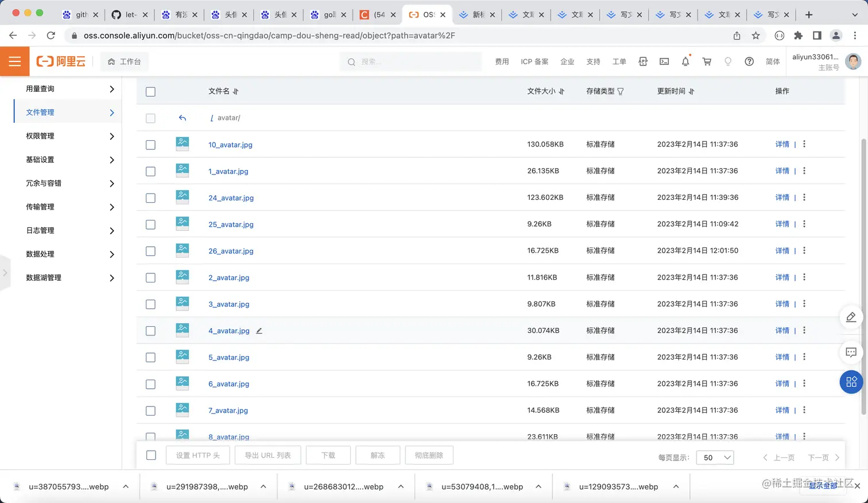Open the 支持 top menu

point(593,61)
